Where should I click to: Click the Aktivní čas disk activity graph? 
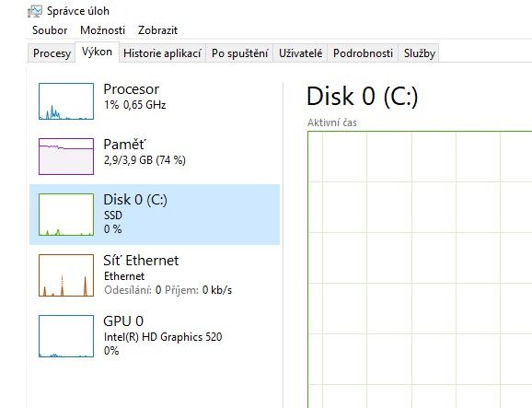pos(420,270)
